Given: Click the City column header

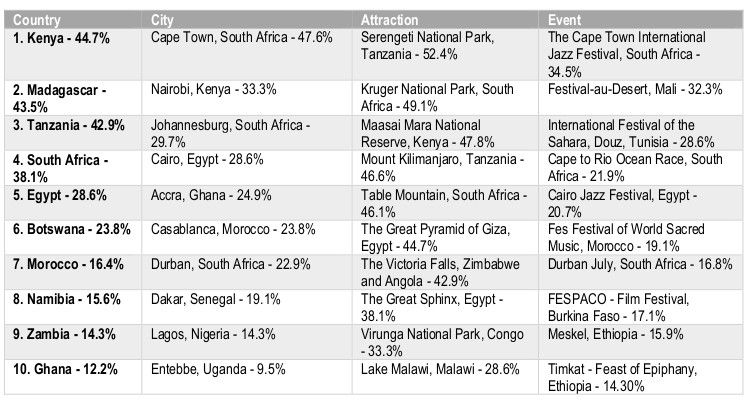Looking at the screenshot, I should point(162,19).
